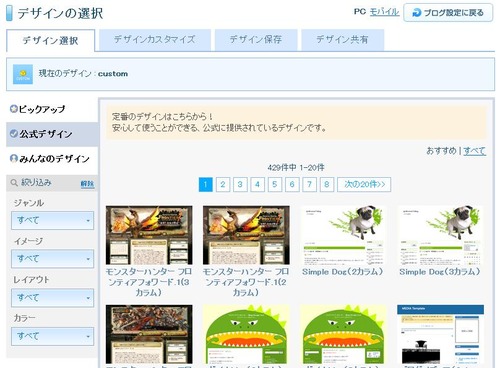Go to page 7 of designs
The image size is (500, 368).
point(309,184)
